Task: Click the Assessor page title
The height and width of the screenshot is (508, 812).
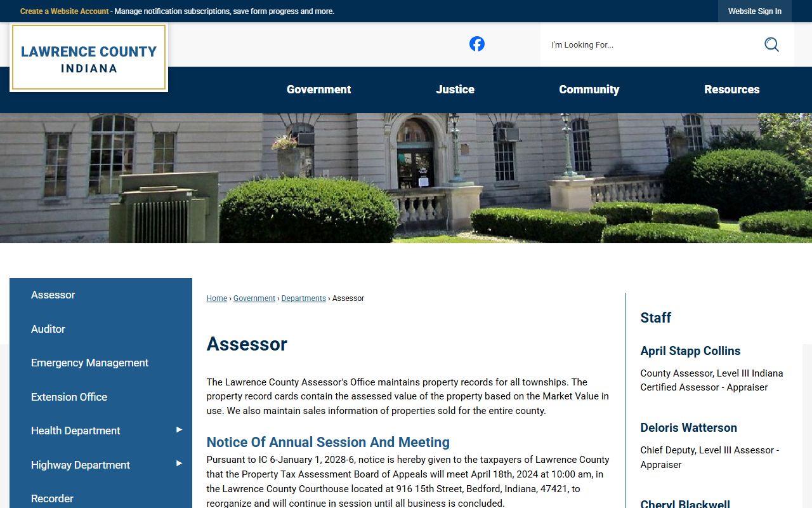Action: click(x=247, y=344)
